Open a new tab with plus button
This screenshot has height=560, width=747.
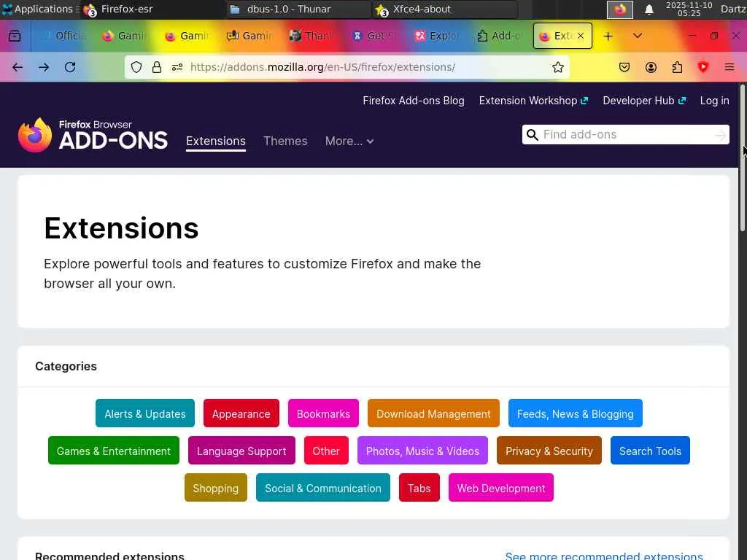(608, 36)
